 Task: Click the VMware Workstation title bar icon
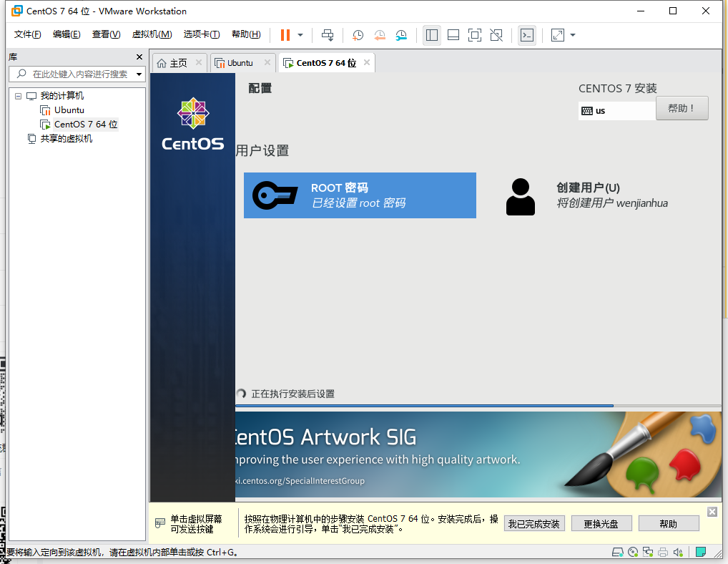point(17,11)
